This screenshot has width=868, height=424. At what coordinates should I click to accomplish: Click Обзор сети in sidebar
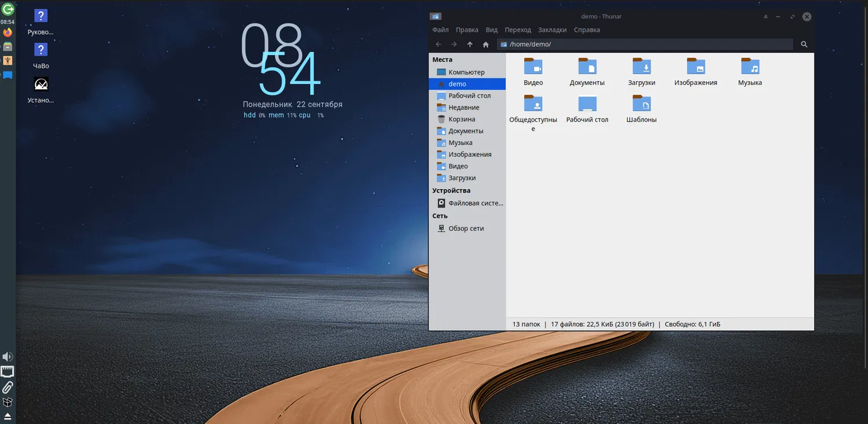(x=466, y=228)
